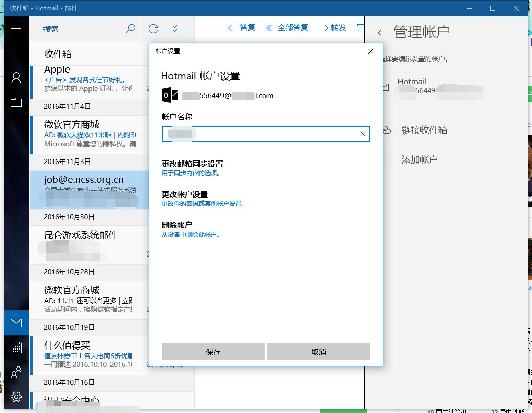Open accounts via the person icon
The image size is (532, 413).
[x=16, y=78]
